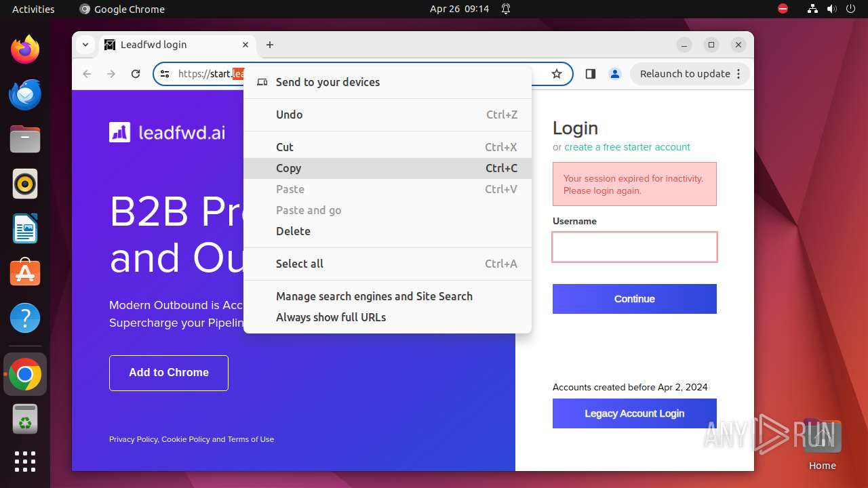Image resolution: width=868 pixels, height=488 pixels.
Task: Open the network status icon in the top bar
Action: (812, 9)
